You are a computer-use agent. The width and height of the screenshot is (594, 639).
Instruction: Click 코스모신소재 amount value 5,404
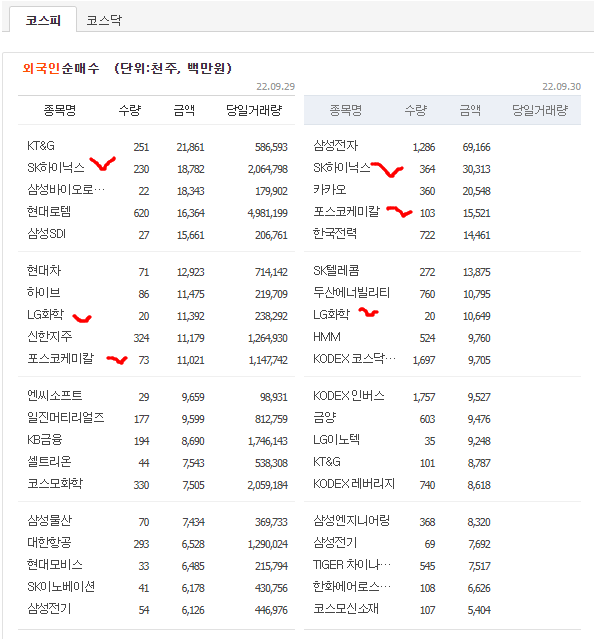479,610
